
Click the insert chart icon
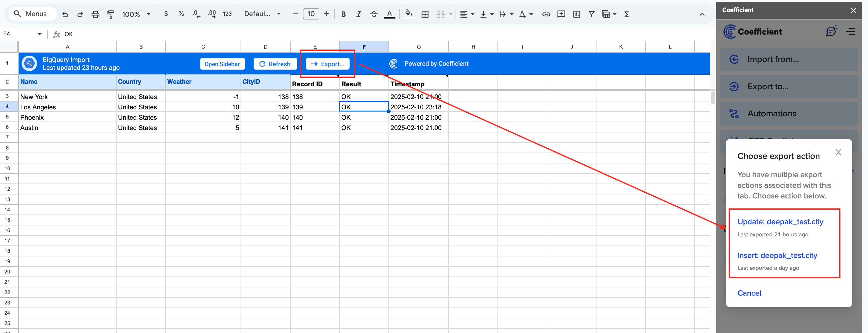click(x=576, y=14)
